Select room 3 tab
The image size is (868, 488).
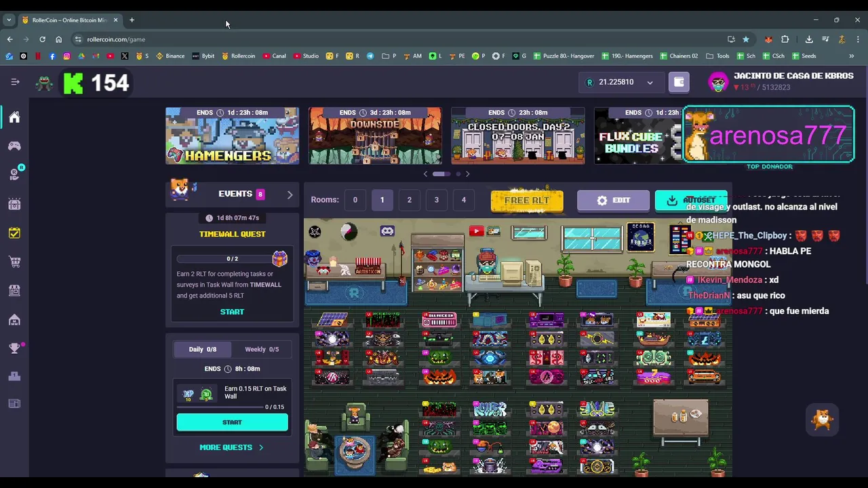pos(436,200)
